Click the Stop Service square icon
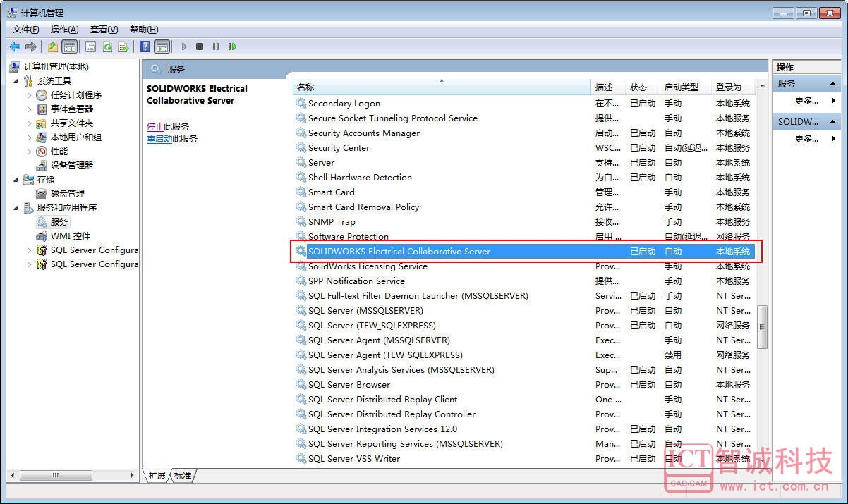848x504 pixels. tap(200, 47)
